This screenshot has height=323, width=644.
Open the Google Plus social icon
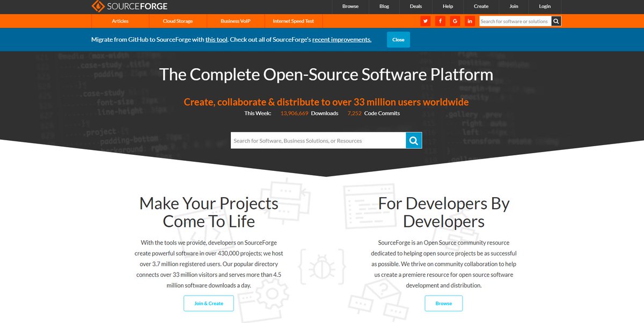click(x=455, y=21)
